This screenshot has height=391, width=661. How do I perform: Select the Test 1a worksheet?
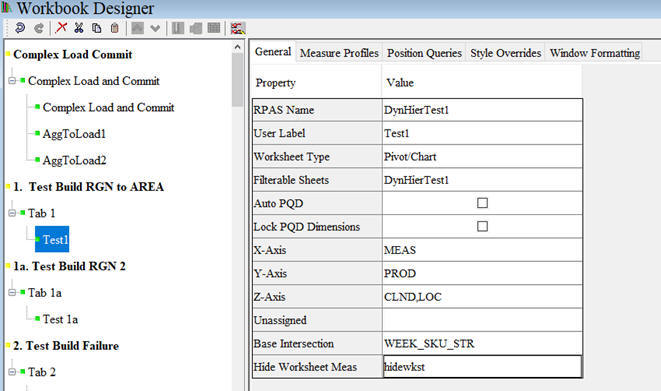60,319
